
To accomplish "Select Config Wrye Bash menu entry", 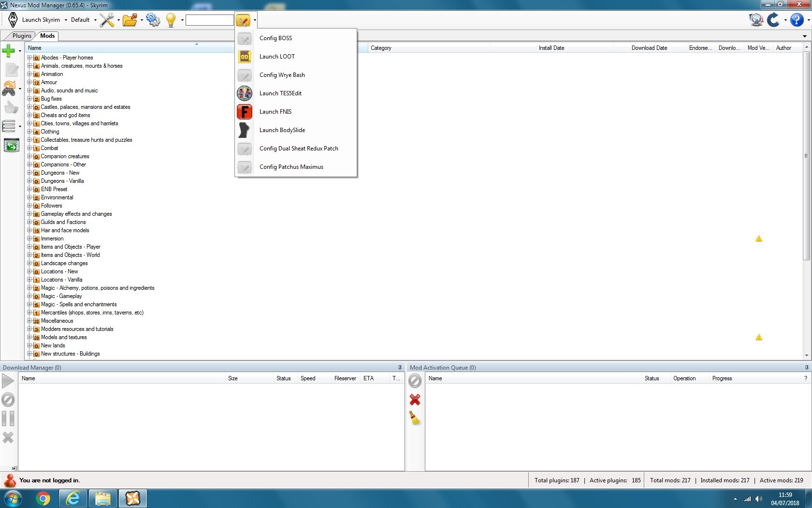I will pos(296,75).
